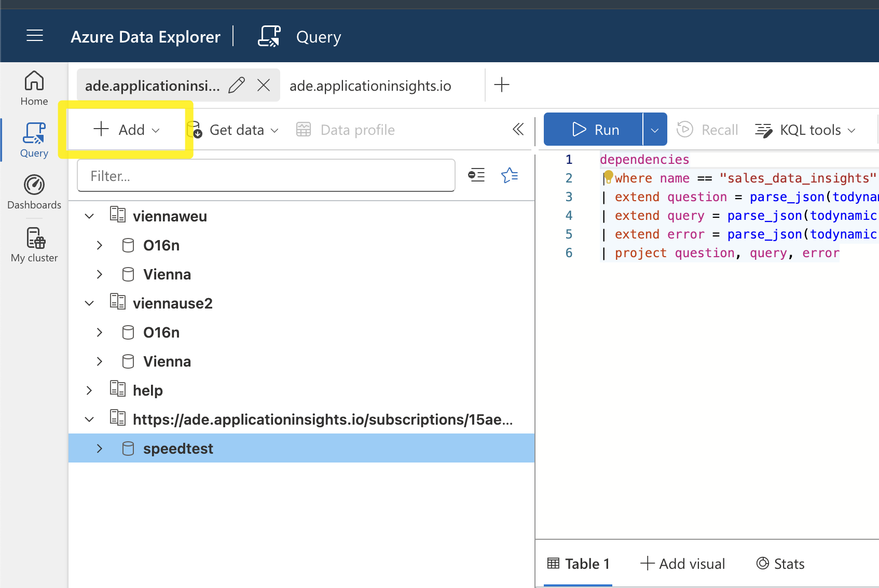
Task: Open Get data dropdown
Action: [233, 130]
